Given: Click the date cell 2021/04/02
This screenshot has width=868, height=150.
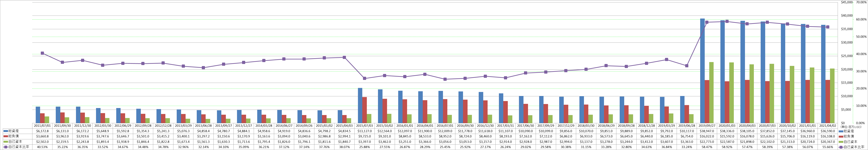Looking at the screenshot, I should [x=828, y=126].
